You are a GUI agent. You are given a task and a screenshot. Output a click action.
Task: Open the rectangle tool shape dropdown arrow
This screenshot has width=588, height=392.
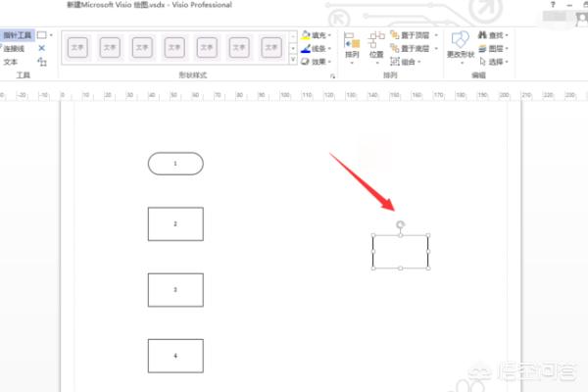[51, 35]
